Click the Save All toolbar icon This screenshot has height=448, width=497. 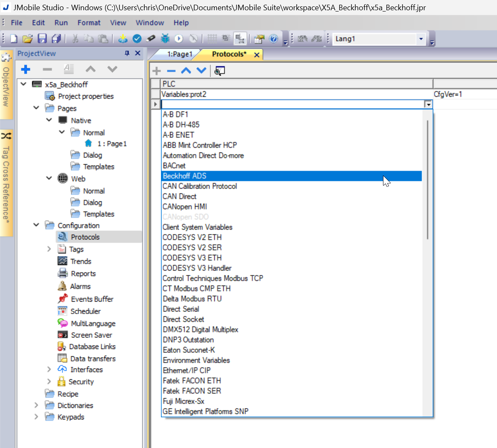[x=56, y=39]
